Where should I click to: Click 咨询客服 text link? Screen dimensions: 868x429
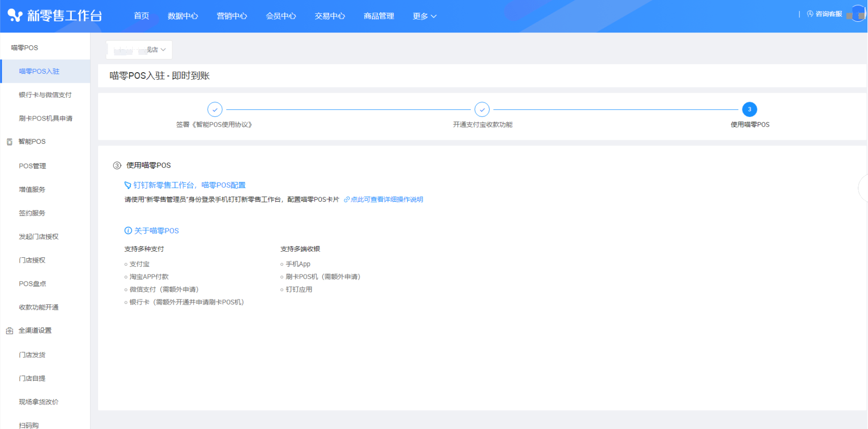pyautogui.click(x=829, y=14)
